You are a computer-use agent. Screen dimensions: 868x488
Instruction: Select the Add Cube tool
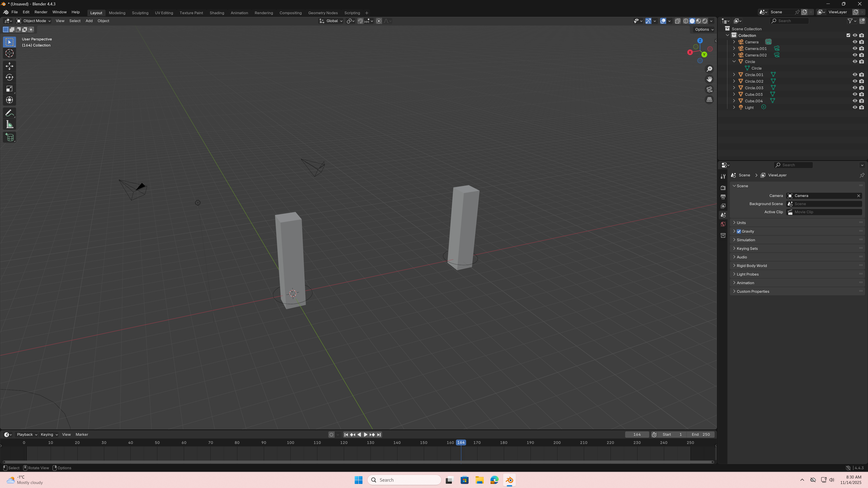9,137
